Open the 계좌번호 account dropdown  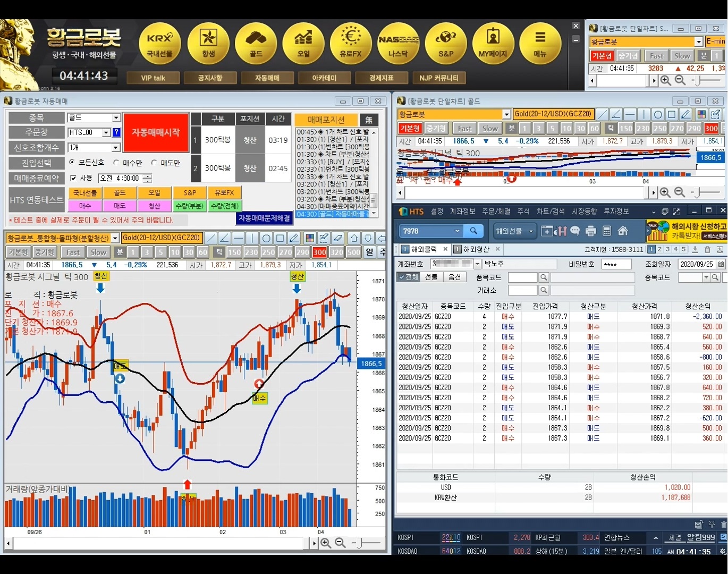[477, 264]
